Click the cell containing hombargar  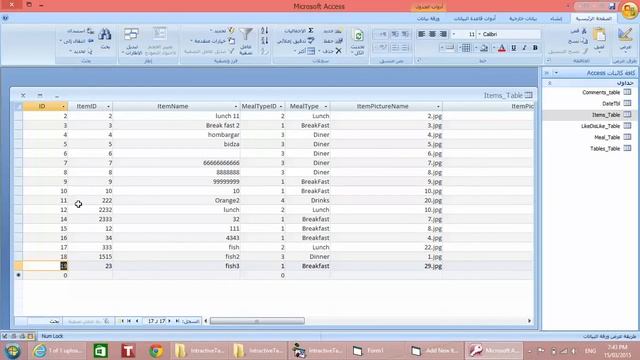[176, 135]
